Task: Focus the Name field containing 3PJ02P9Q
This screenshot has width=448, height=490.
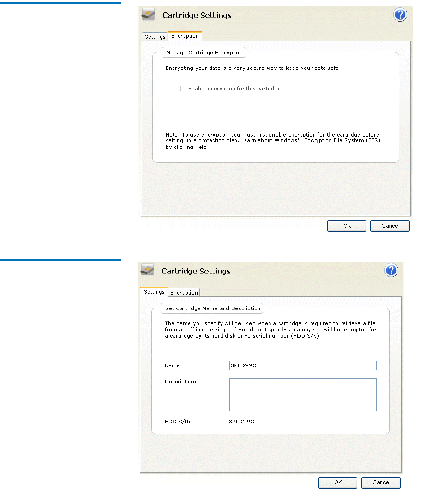Action: click(x=303, y=365)
